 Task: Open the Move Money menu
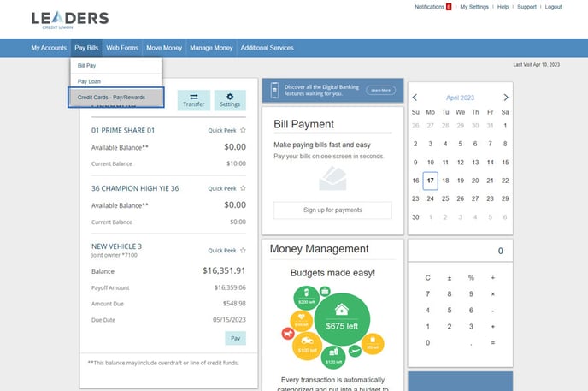coord(164,48)
